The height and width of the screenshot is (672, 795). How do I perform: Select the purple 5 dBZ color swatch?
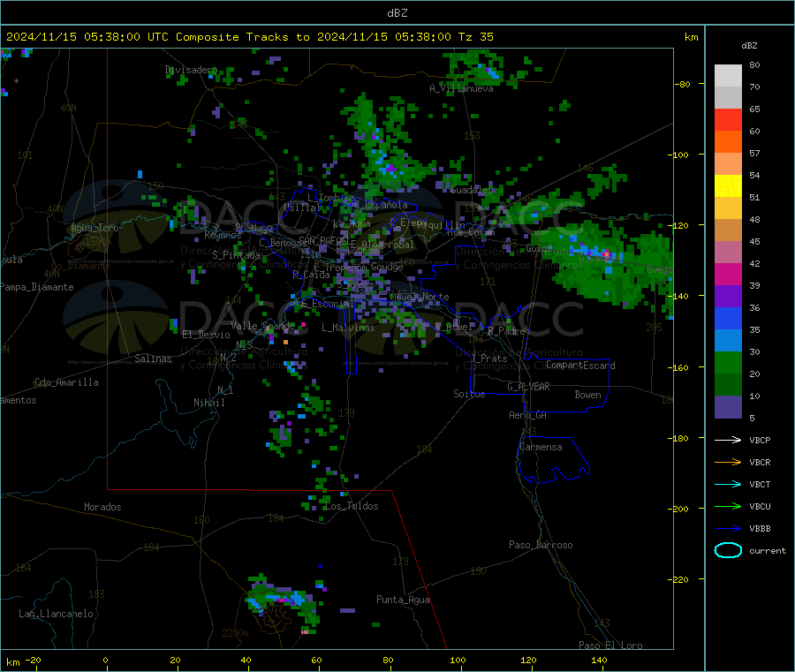pos(728,407)
